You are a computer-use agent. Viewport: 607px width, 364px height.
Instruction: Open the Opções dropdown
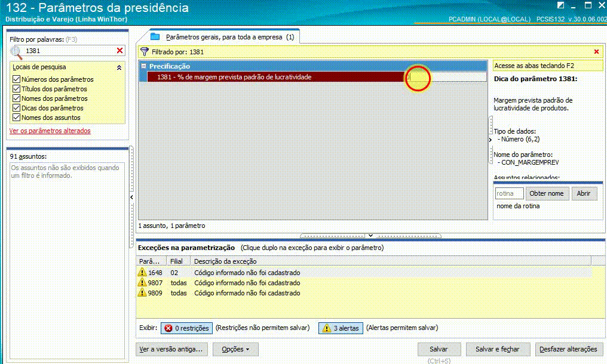235,349
